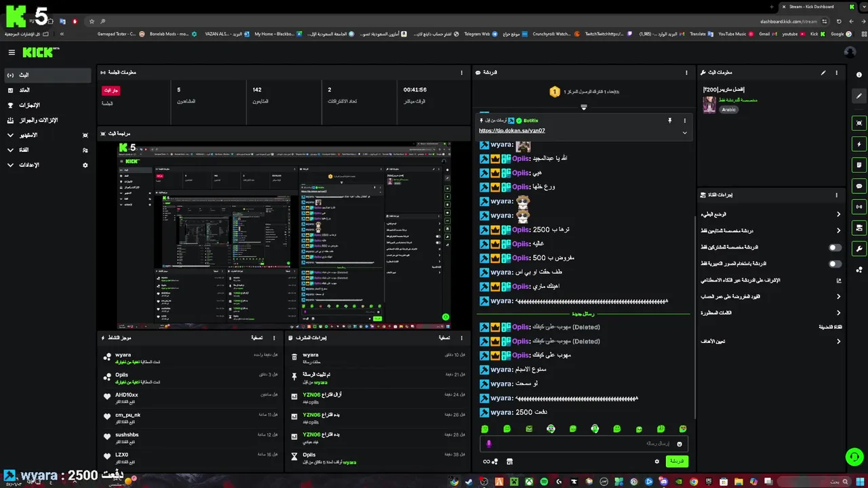Click the green support bubble button

(x=854, y=457)
